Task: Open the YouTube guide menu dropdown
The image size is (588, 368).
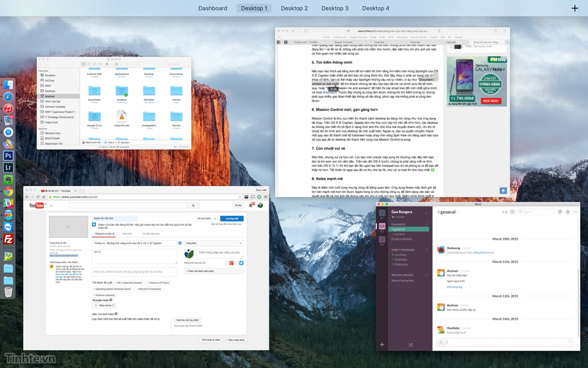Action: click(x=52, y=205)
